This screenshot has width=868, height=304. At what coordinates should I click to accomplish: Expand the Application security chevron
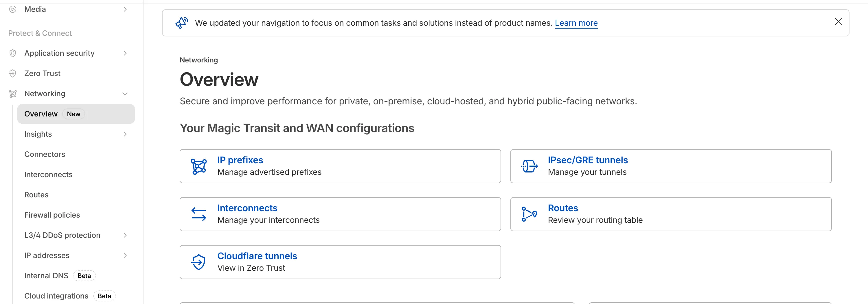pyautogui.click(x=125, y=53)
